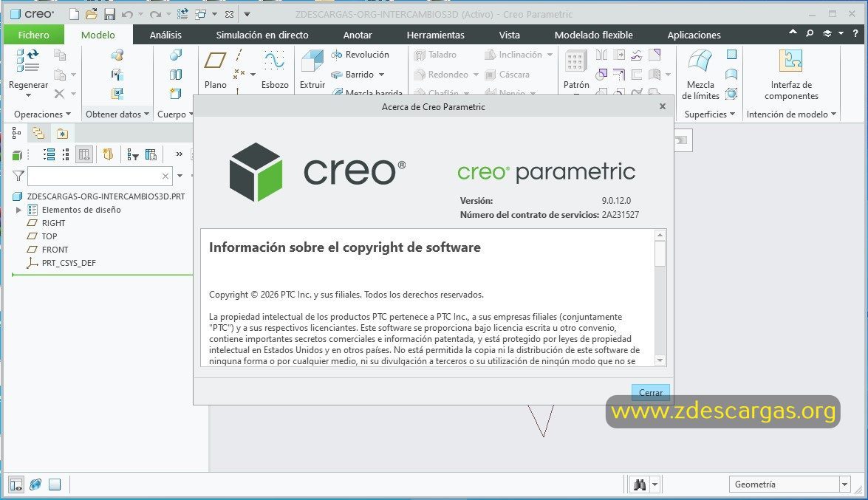The height and width of the screenshot is (500, 868).
Task: Switch to the Aplicaciones tab
Action: tap(694, 35)
